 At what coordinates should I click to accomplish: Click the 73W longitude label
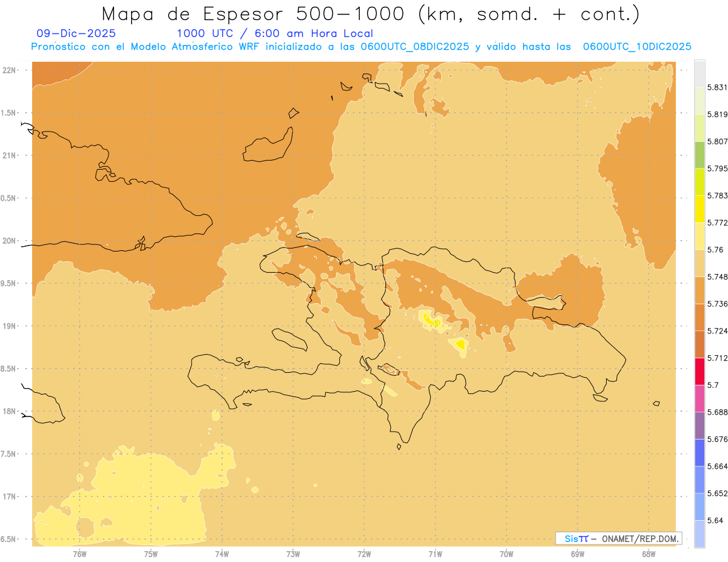(x=293, y=554)
